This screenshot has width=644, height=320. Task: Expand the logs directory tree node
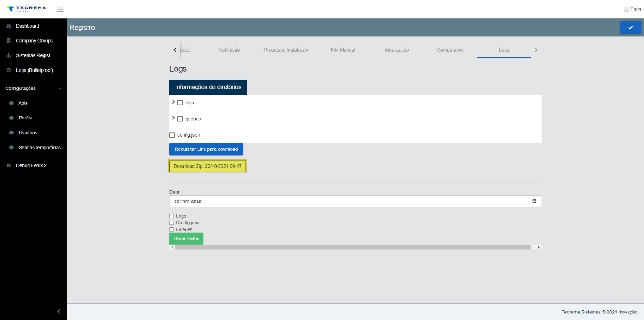(173, 102)
